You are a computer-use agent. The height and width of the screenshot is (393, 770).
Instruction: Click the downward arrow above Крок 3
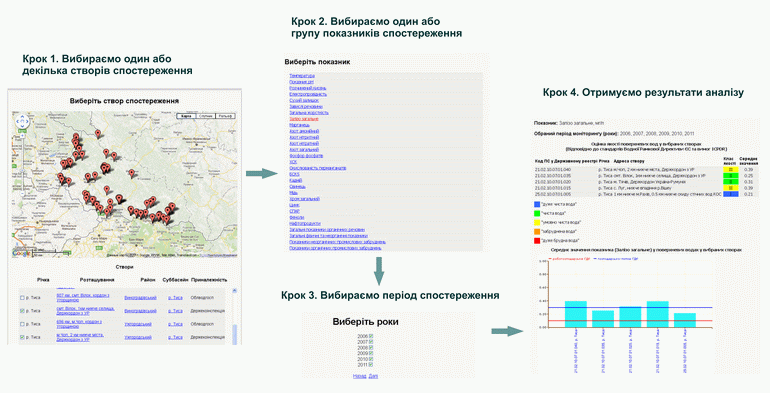click(379, 271)
